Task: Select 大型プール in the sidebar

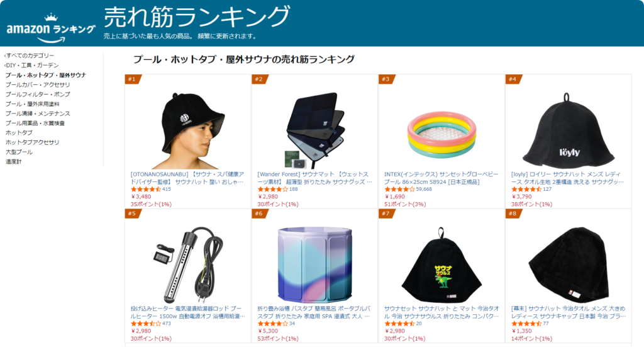Action: pos(19,152)
